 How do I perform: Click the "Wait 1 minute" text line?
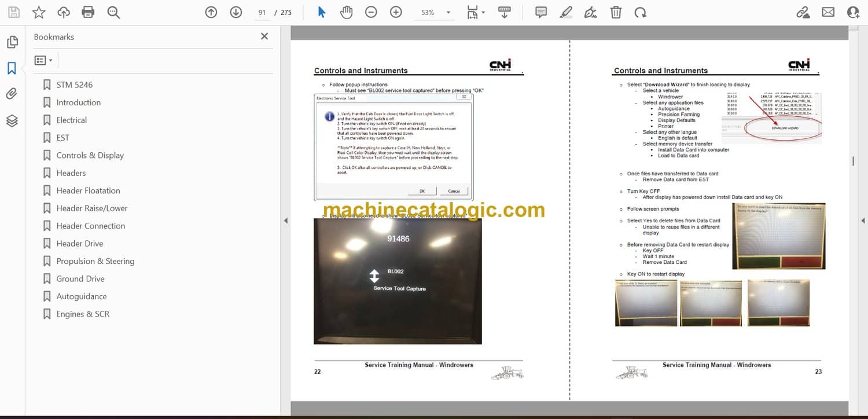659,256
